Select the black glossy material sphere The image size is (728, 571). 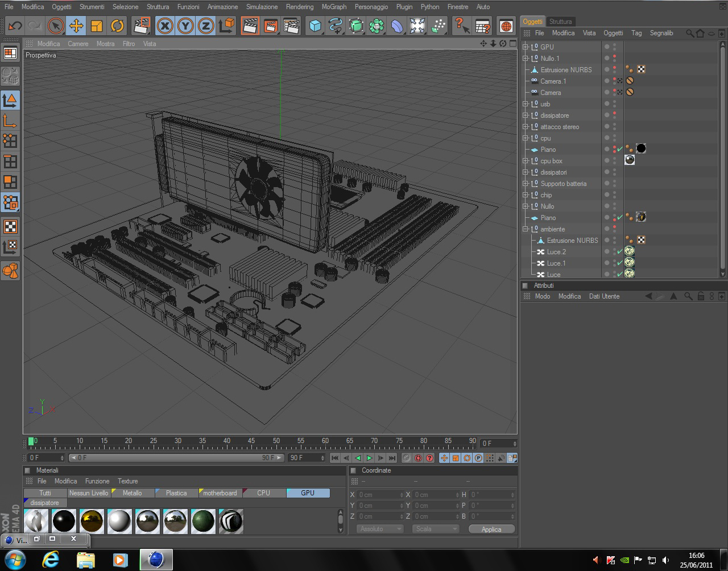click(64, 521)
